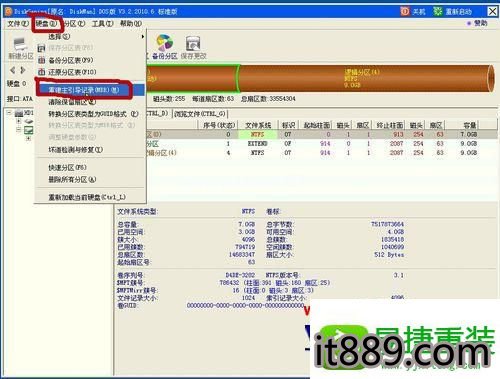500x379 pixels.
Task: Open the 分区(P) menu
Action: pyautogui.click(x=74, y=23)
